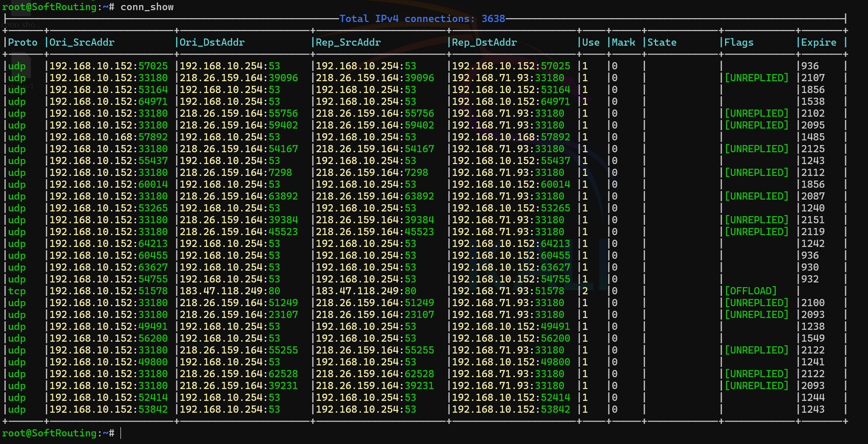The height and width of the screenshot is (444, 868).
Task: Select the [OFFLOAD] flag text
Action: coord(750,291)
